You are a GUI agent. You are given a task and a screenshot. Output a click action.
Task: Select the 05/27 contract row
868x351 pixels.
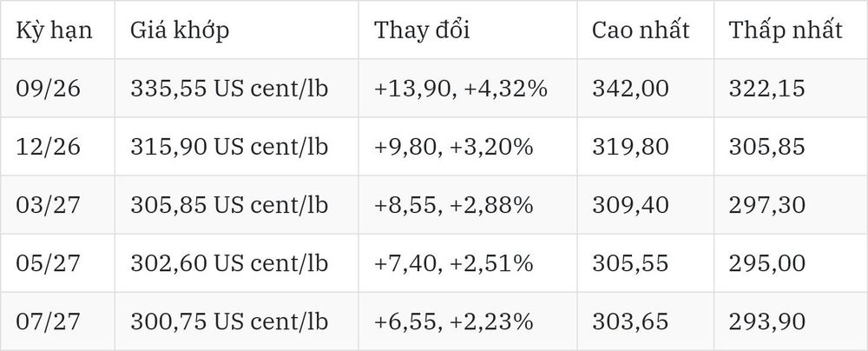point(434,263)
